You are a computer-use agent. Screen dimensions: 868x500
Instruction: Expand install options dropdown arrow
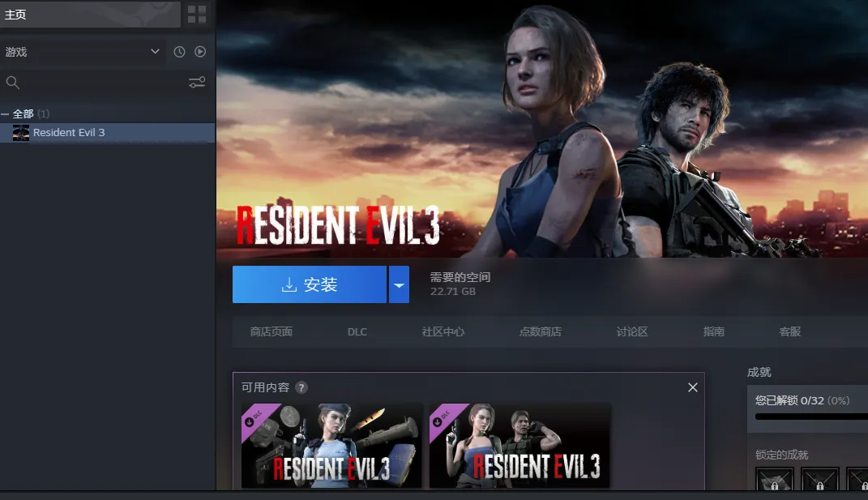[399, 285]
